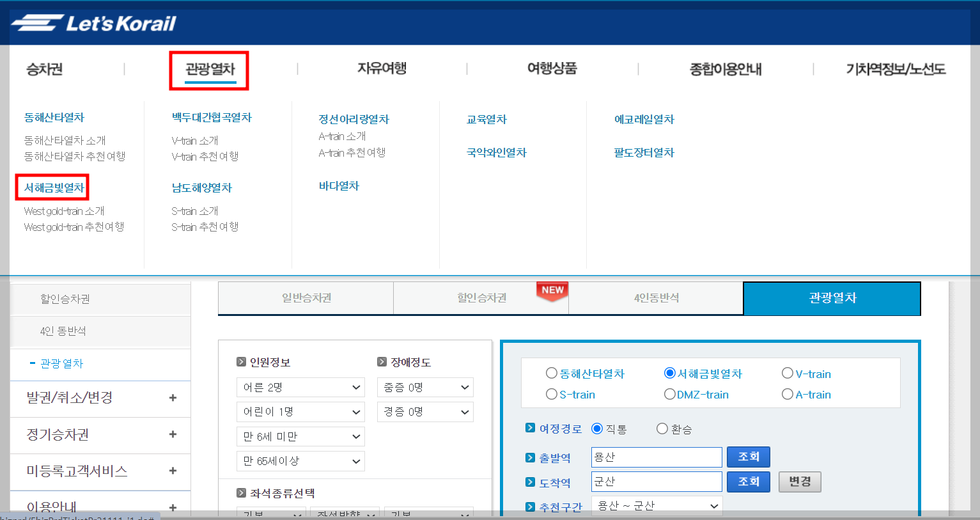Open 바다열차 link
980x520 pixels.
click(x=339, y=186)
